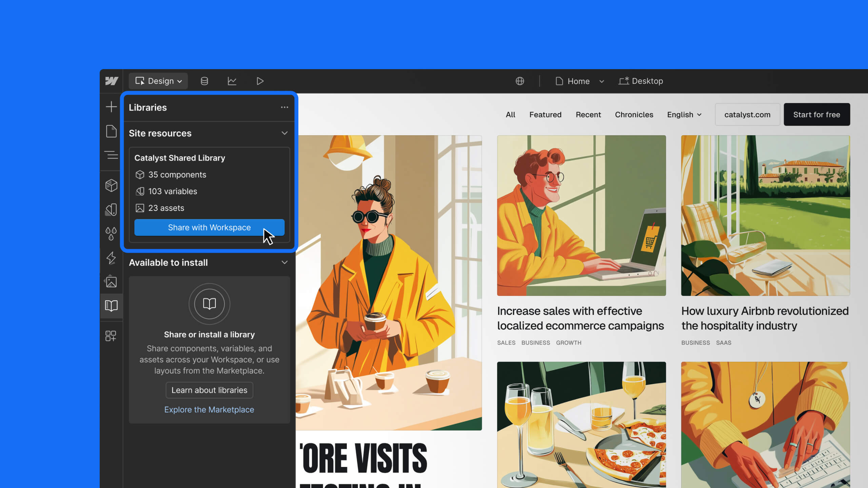Open the Add elements panel
This screenshot has width=868, height=488.
(111, 106)
